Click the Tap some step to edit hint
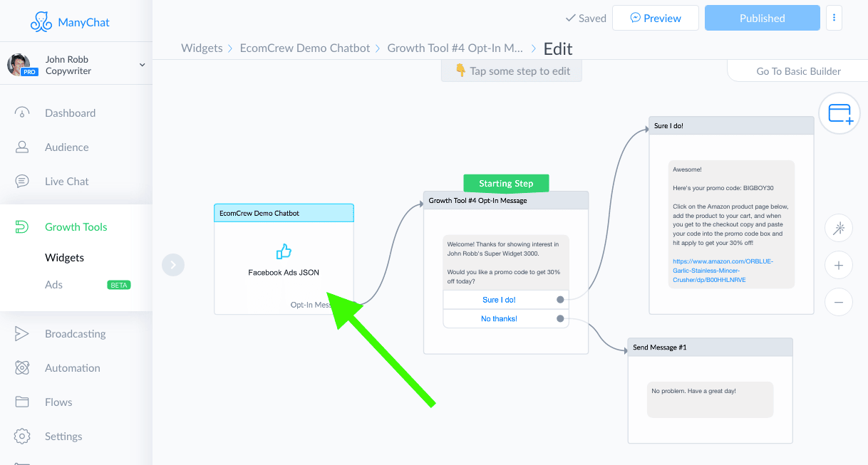 512,71
